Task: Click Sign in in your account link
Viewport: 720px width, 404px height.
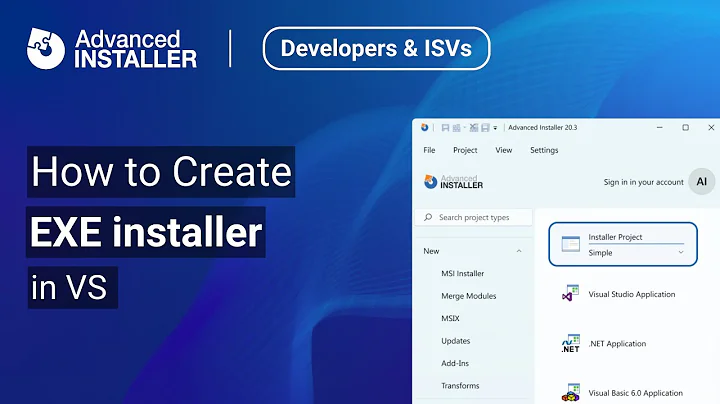Action: (x=643, y=182)
